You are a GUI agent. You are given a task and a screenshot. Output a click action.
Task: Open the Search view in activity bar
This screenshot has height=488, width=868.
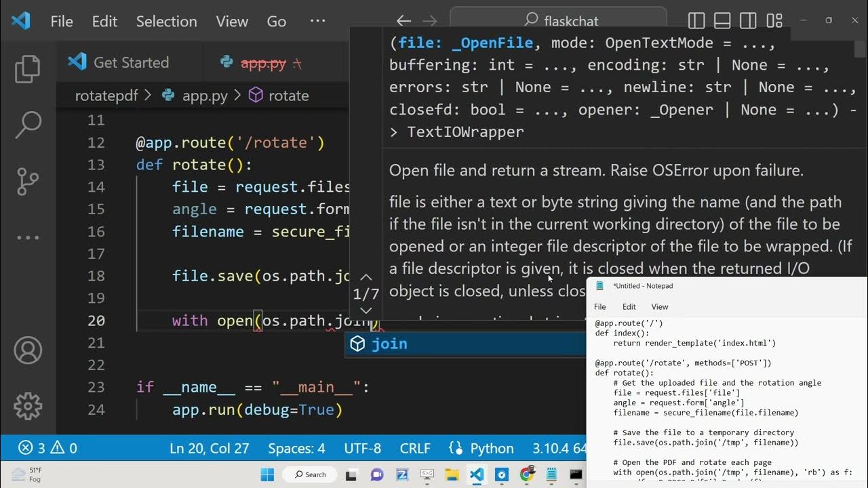[x=28, y=125]
